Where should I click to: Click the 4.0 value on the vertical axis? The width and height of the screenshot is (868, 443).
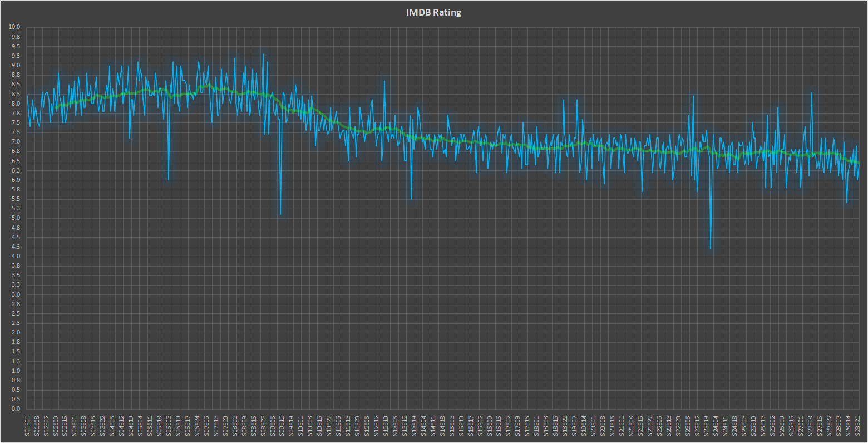(16, 256)
